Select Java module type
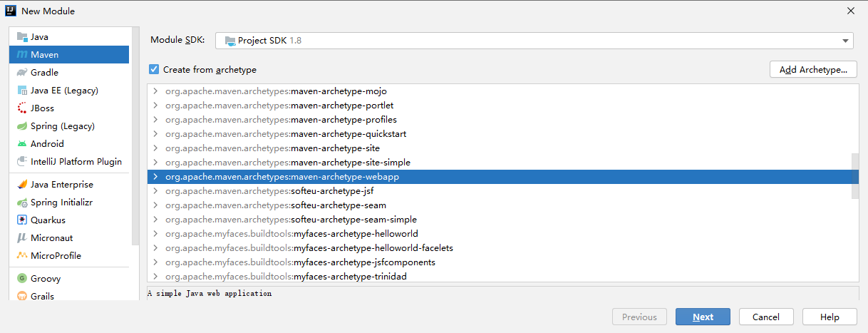The image size is (868, 333). (x=69, y=37)
